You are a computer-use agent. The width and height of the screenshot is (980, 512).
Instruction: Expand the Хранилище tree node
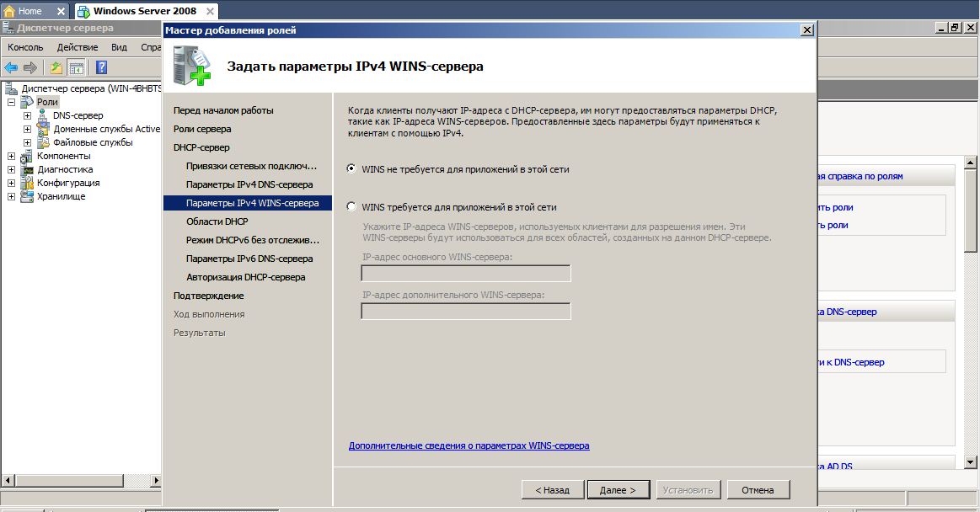11,196
